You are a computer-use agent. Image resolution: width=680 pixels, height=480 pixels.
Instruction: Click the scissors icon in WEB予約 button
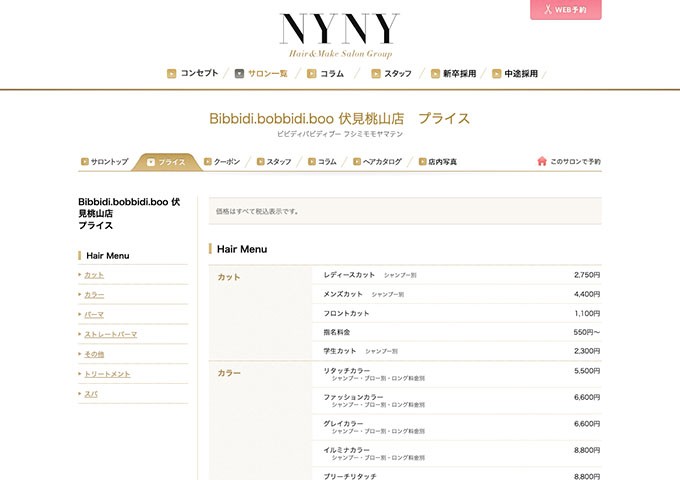pyautogui.click(x=549, y=10)
